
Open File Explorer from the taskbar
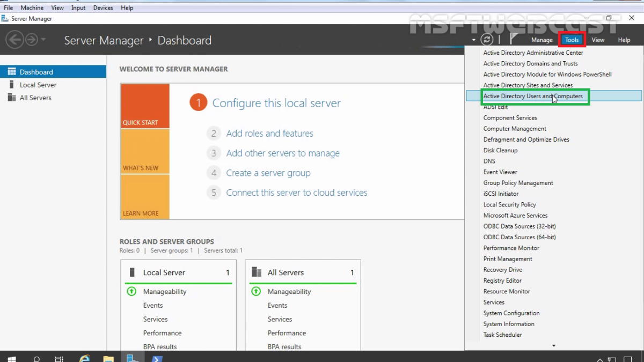click(108, 358)
